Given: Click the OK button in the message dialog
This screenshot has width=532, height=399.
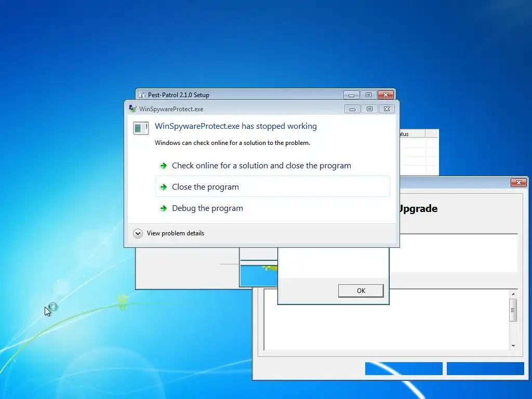Looking at the screenshot, I should point(361,291).
